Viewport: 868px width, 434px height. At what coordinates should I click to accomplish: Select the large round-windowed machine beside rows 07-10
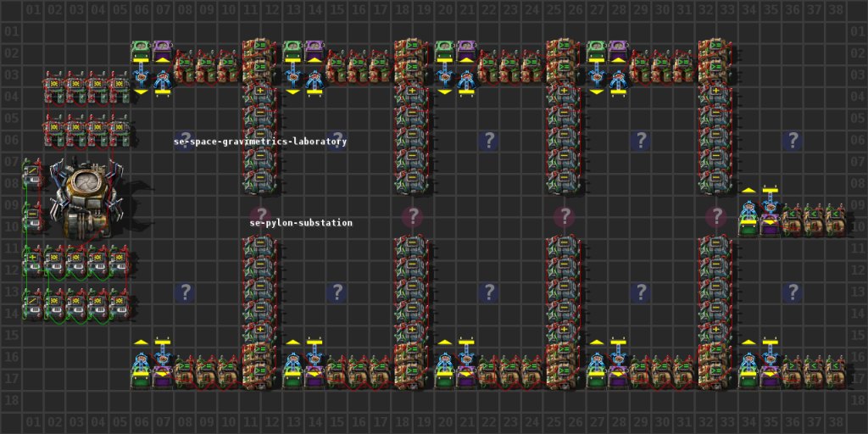86,197
